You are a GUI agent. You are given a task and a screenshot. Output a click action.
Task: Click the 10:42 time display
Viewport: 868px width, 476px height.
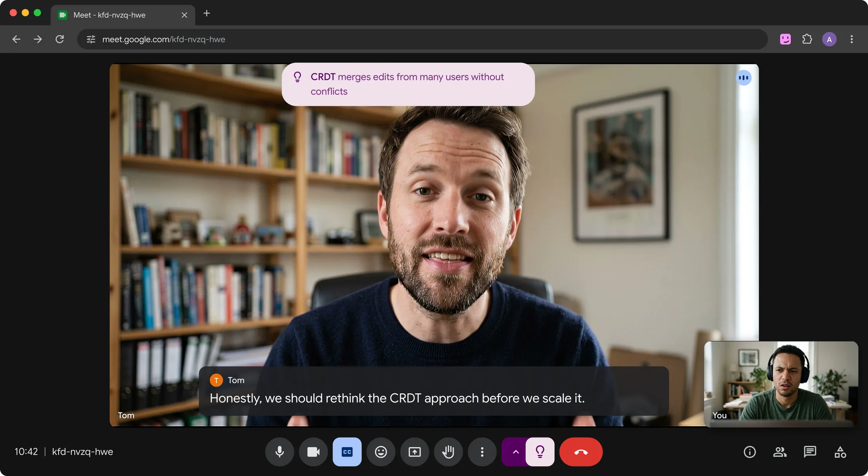[26, 451]
